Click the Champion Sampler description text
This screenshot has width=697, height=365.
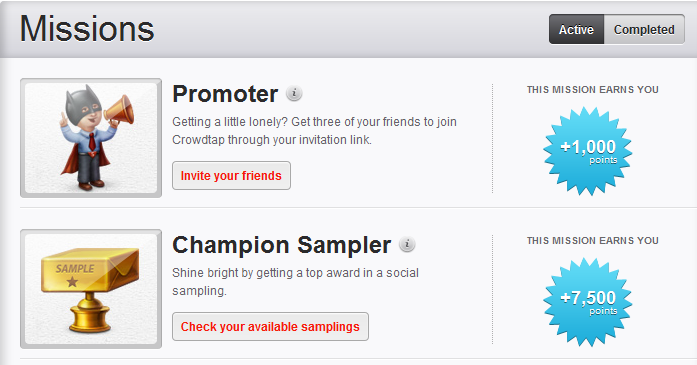pos(295,281)
